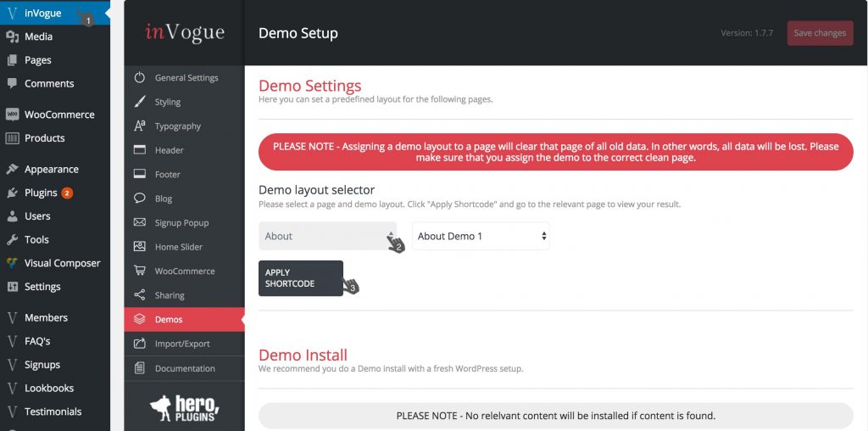
Task: Click the inVogue theme logo
Action: coord(184,33)
